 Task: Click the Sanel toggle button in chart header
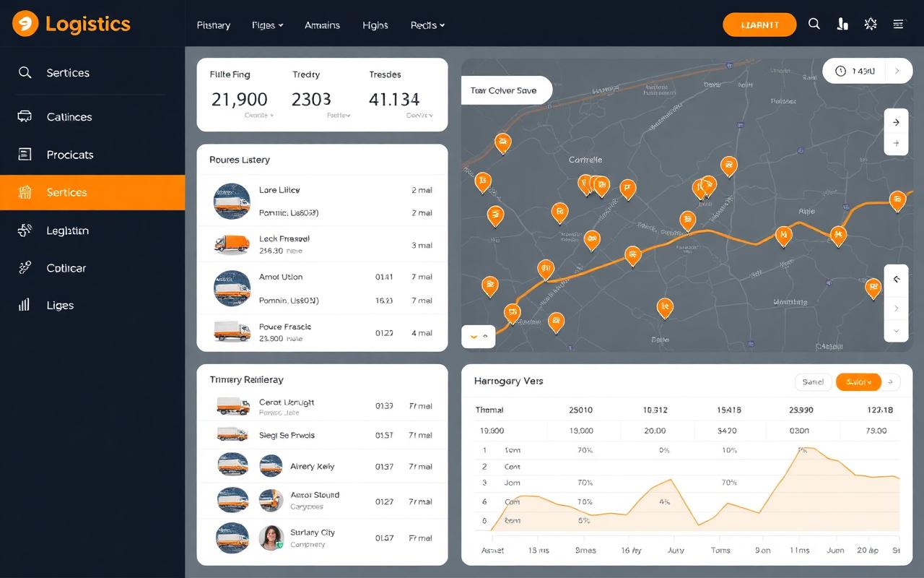pos(813,381)
